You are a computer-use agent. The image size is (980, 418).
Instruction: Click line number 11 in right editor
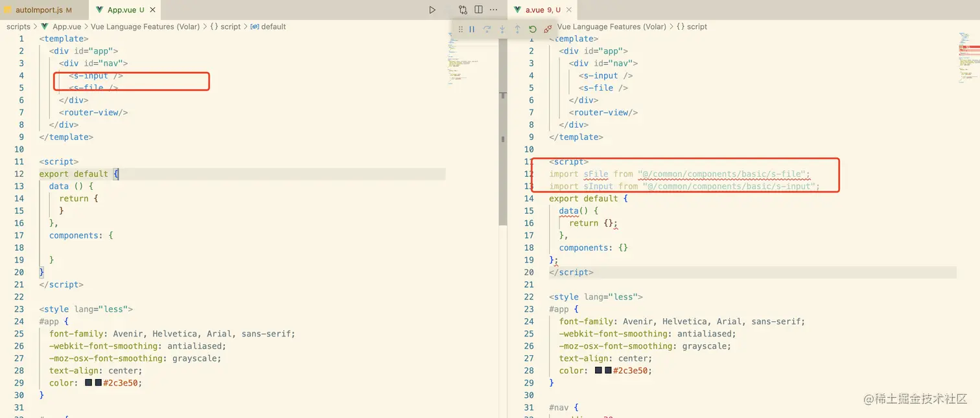pyautogui.click(x=529, y=161)
